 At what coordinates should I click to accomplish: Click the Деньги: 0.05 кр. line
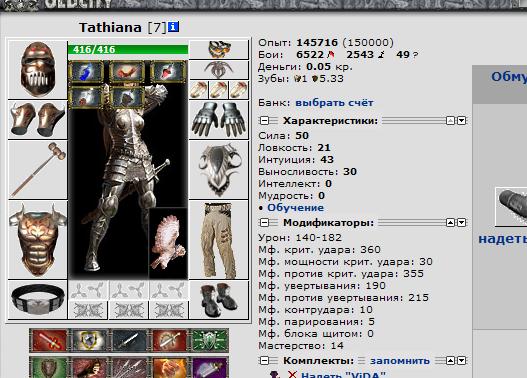pyautogui.click(x=305, y=67)
